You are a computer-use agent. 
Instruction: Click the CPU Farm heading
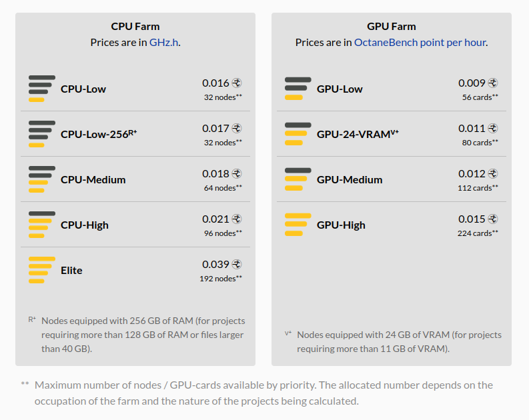pyautogui.click(x=135, y=26)
